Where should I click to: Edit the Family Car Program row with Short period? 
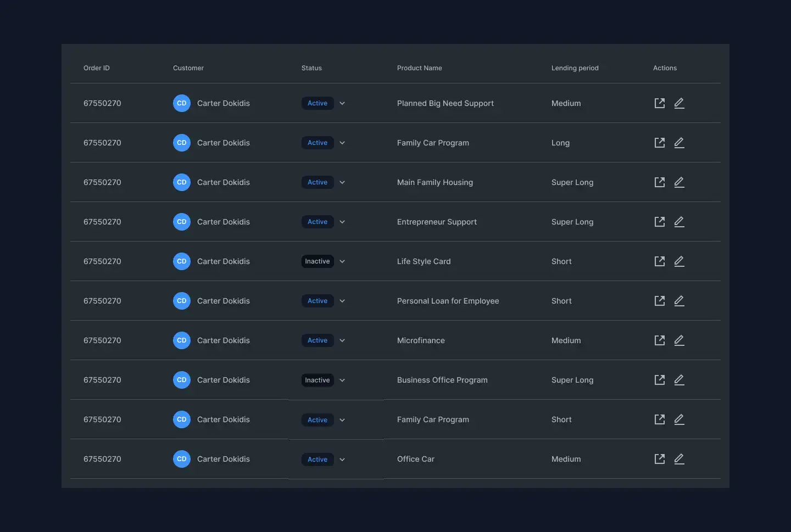pos(679,419)
